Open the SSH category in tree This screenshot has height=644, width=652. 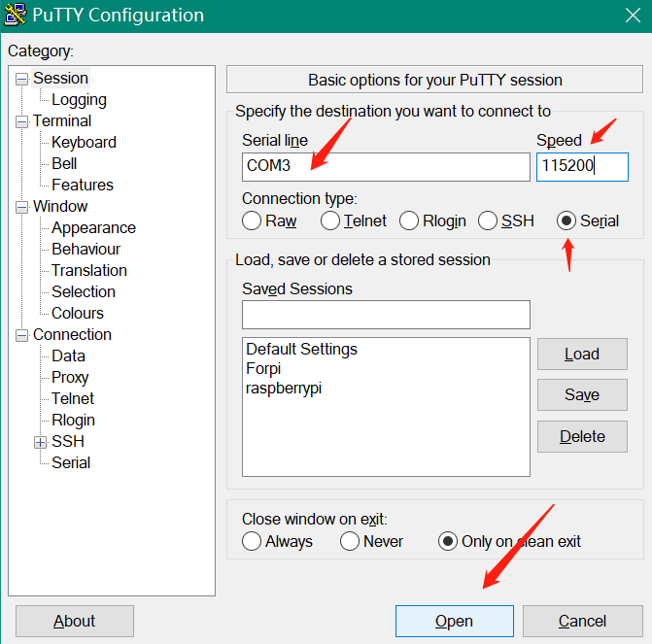tap(68, 442)
